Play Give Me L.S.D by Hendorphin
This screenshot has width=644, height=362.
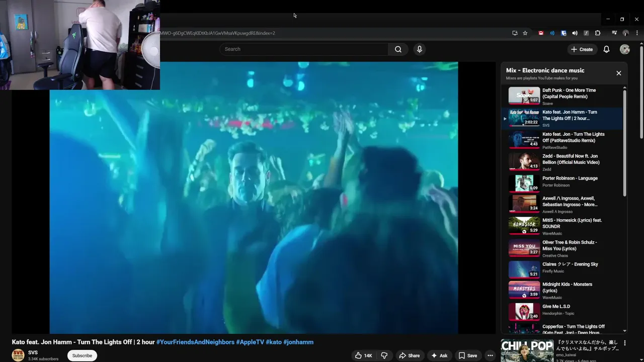point(562,312)
